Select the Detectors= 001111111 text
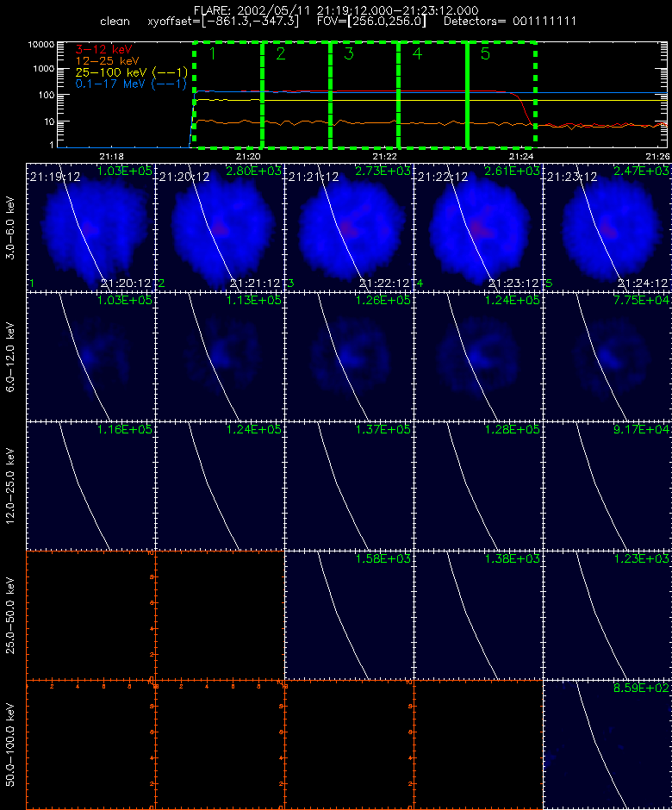 [x=510, y=22]
